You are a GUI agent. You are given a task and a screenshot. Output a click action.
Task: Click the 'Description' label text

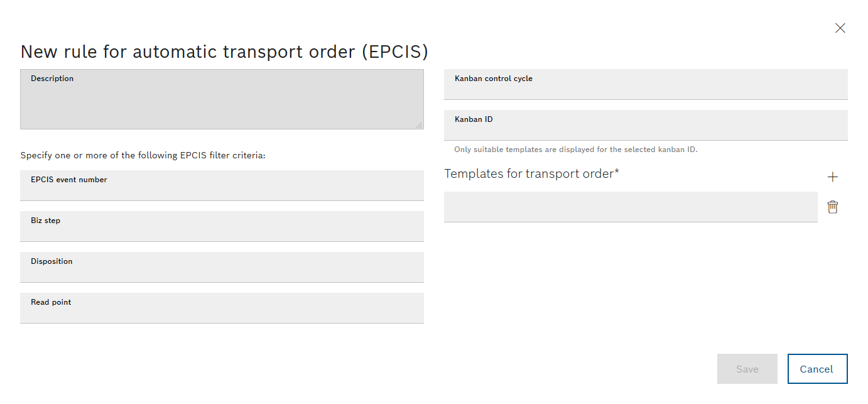tap(52, 79)
